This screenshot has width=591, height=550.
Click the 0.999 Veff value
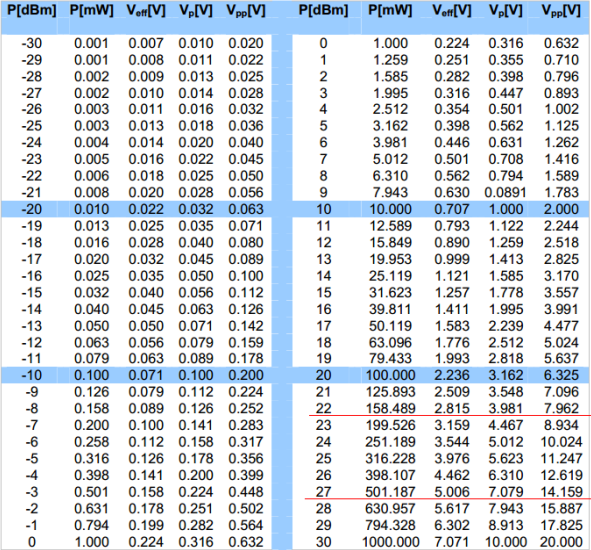click(452, 259)
